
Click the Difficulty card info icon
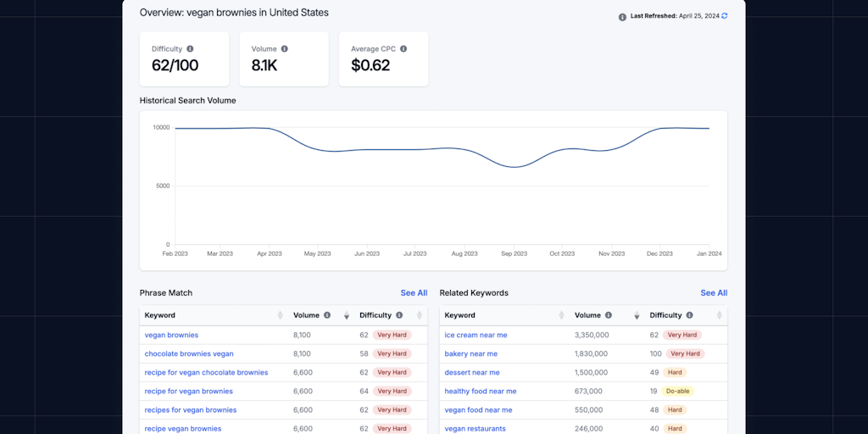coord(190,49)
